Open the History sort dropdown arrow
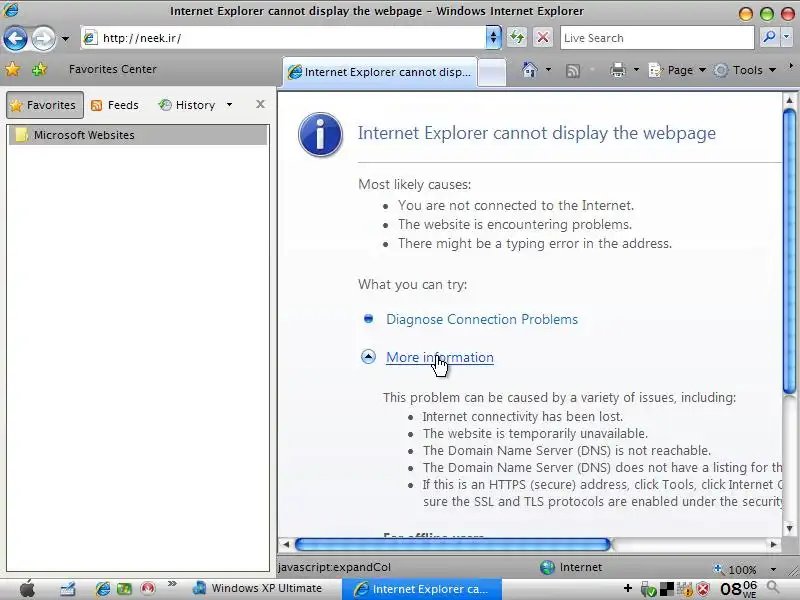Image resolution: width=800 pixels, height=600 pixels. pyautogui.click(x=229, y=105)
